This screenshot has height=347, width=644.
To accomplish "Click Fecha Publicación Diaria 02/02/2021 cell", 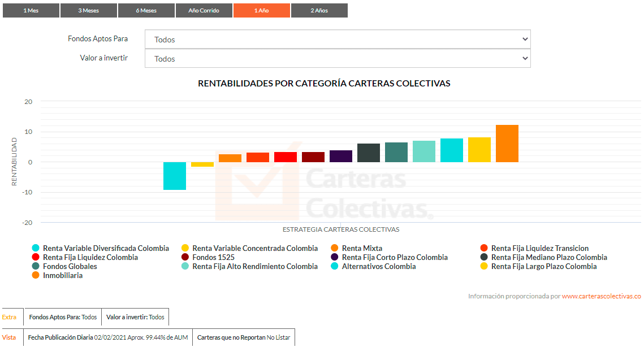I will pos(108,337).
